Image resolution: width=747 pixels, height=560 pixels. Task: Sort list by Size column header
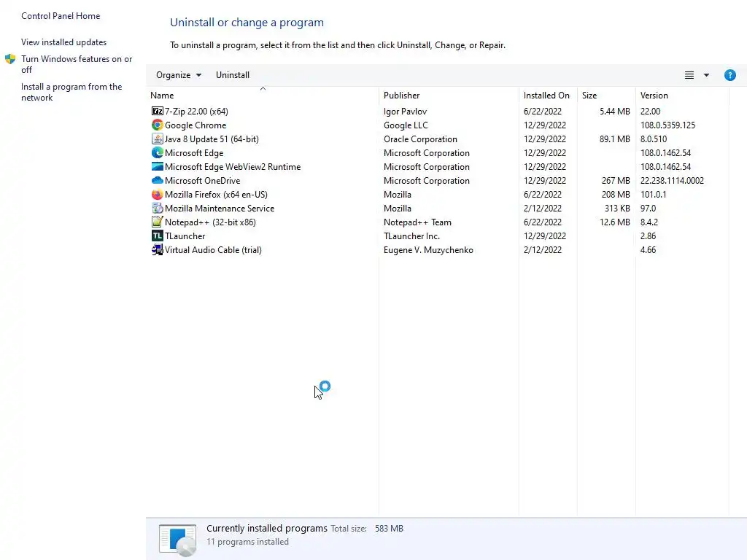[589, 96]
